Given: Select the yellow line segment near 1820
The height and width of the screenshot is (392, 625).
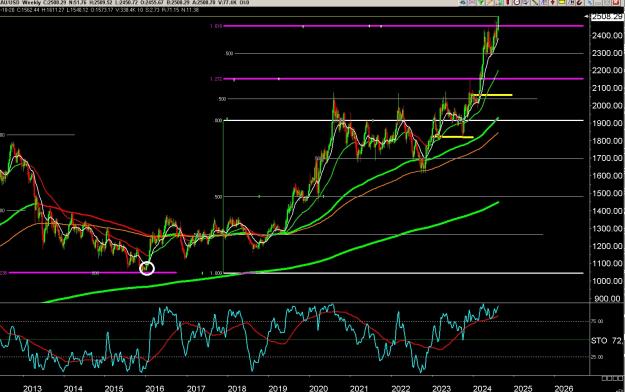Looking at the screenshot, I should [x=454, y=137].
